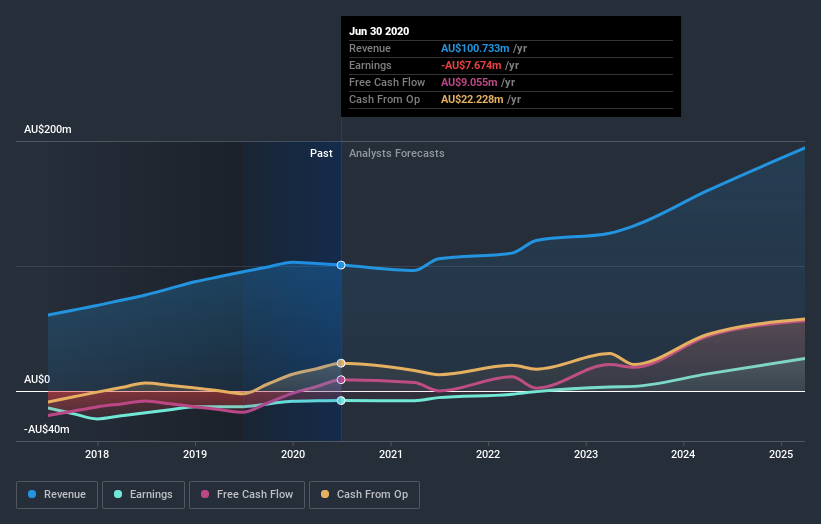Click the AU$0 y-axis label

(x=37, y=379)
